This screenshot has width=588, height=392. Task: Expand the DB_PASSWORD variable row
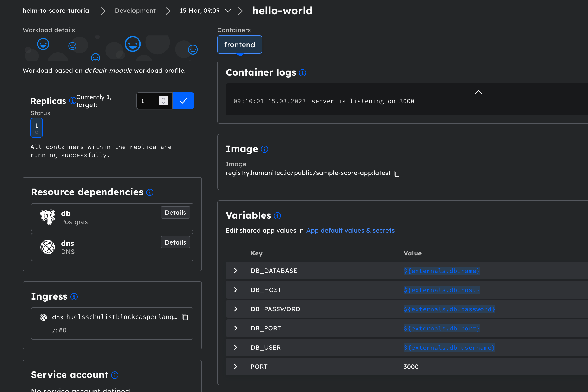[236, 309]
